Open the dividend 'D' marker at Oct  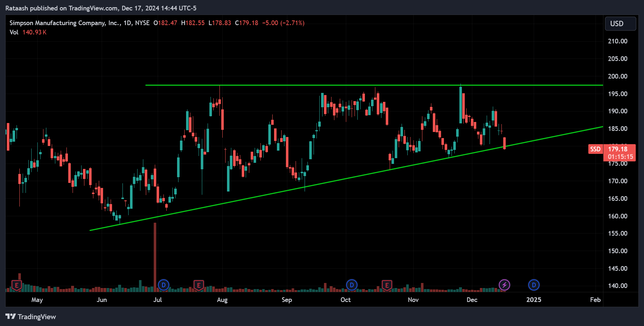(352, 285)
